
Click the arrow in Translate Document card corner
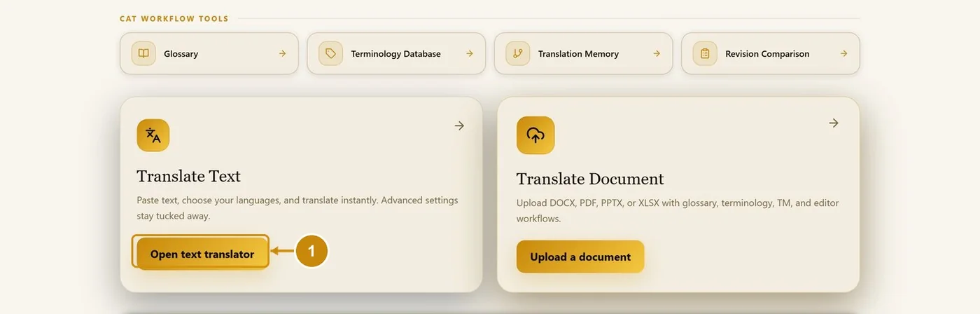point(834,123)
